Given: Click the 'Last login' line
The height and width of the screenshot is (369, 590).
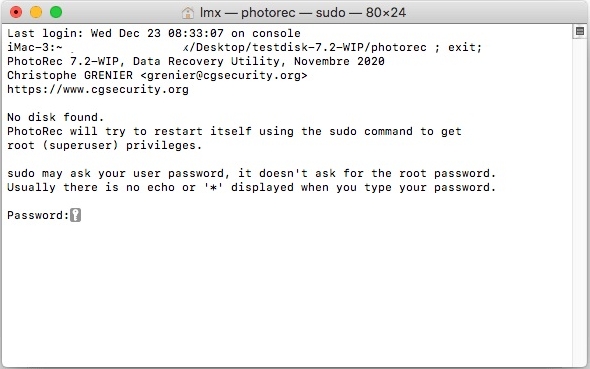Looking at the screenshot, I should point(154,33).
